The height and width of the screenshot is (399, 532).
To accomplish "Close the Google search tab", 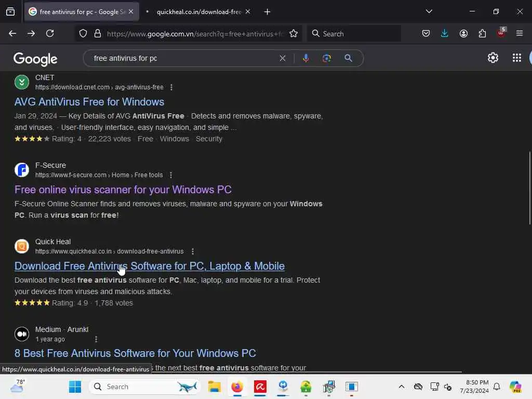I will pos(131,12).
